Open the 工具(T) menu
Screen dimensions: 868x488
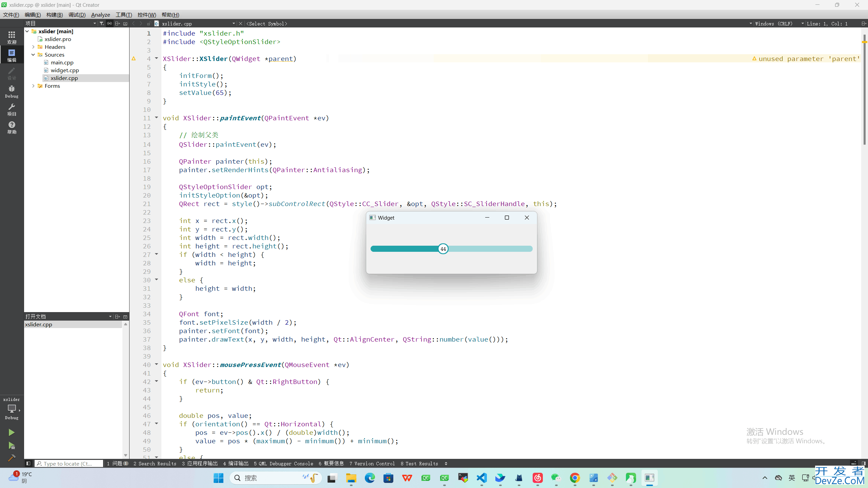[x=124, y=15]
